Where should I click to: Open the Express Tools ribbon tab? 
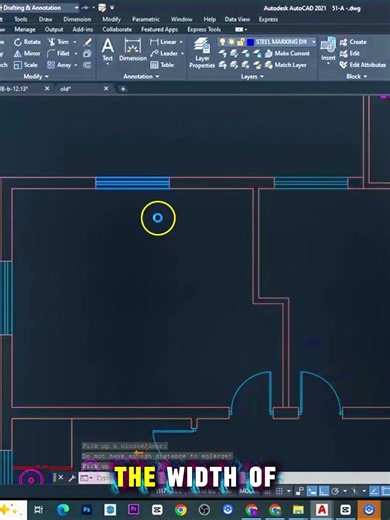pos(204,30)
